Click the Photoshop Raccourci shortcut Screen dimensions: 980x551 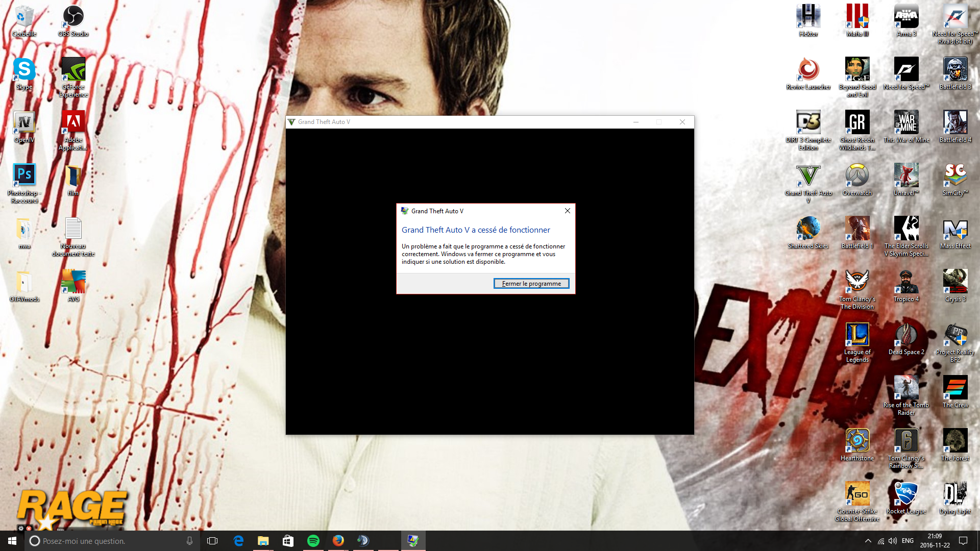[24, 180]
